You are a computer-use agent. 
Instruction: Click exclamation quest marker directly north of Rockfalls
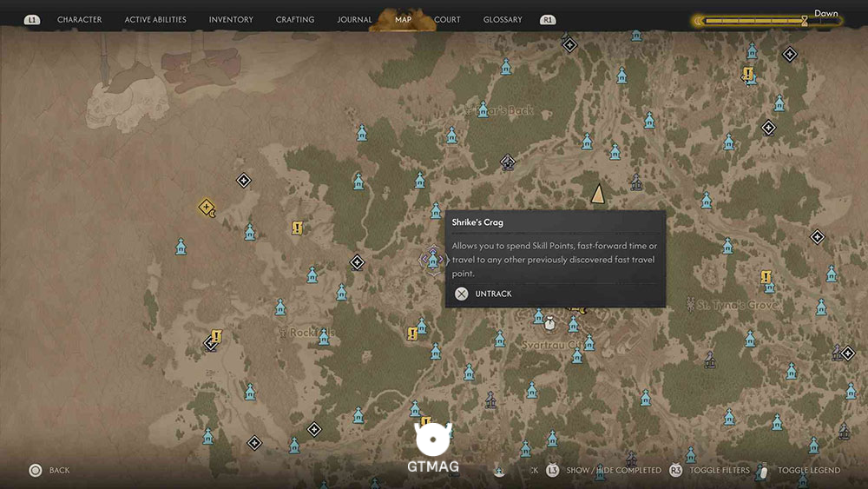(x=297, y=228)
